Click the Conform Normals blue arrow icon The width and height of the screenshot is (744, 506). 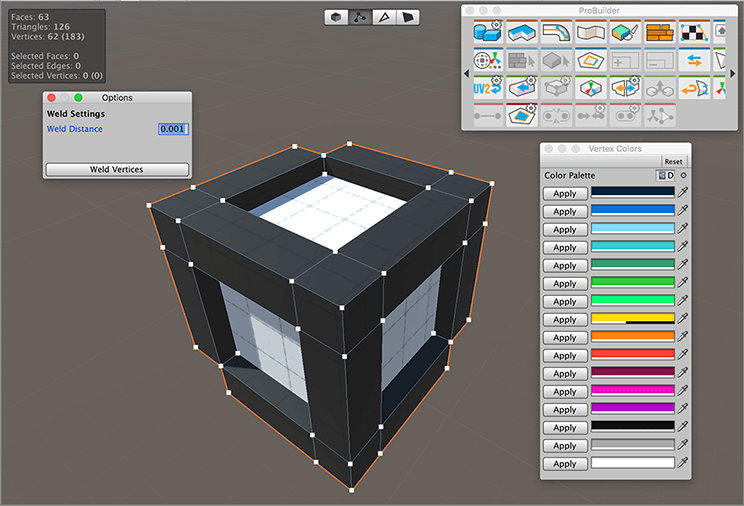tap(522, 88)
